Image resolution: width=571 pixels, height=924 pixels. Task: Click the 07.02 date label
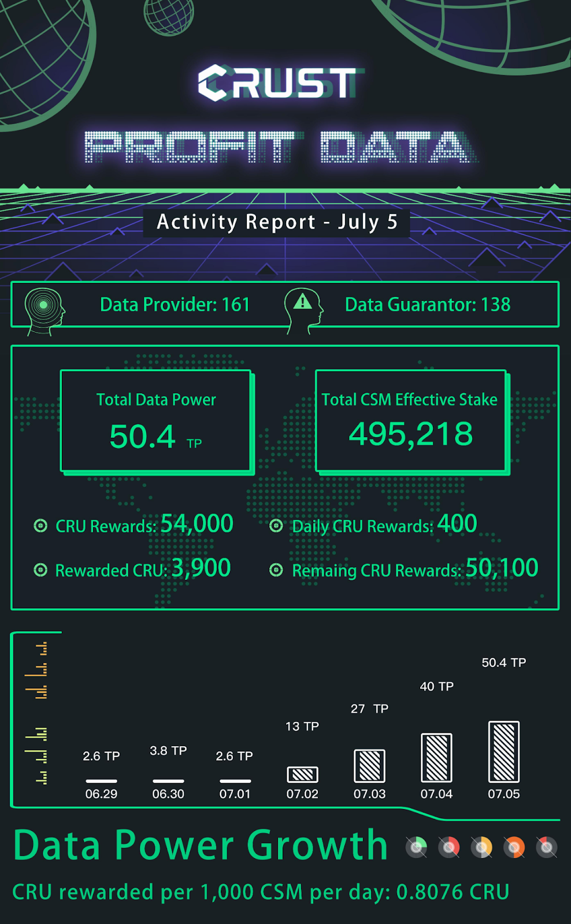pyautogui.click(x=302, y=794)
